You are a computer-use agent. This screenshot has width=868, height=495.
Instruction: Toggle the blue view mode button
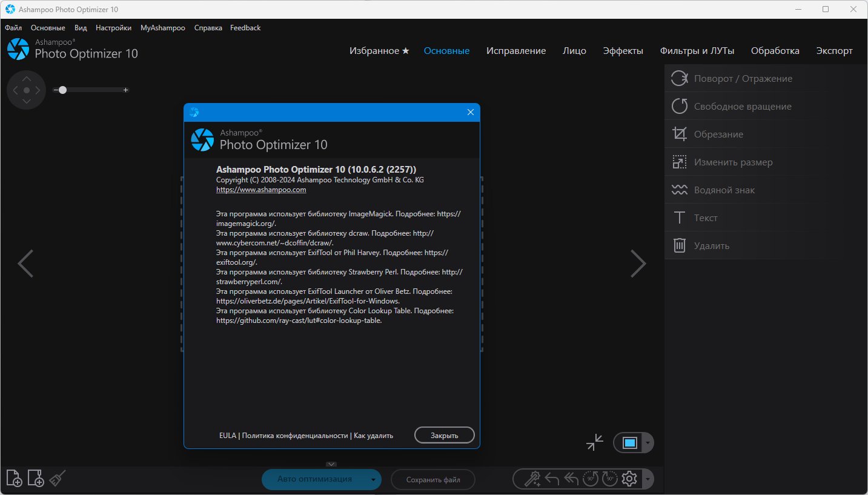[x=629, y=443]
